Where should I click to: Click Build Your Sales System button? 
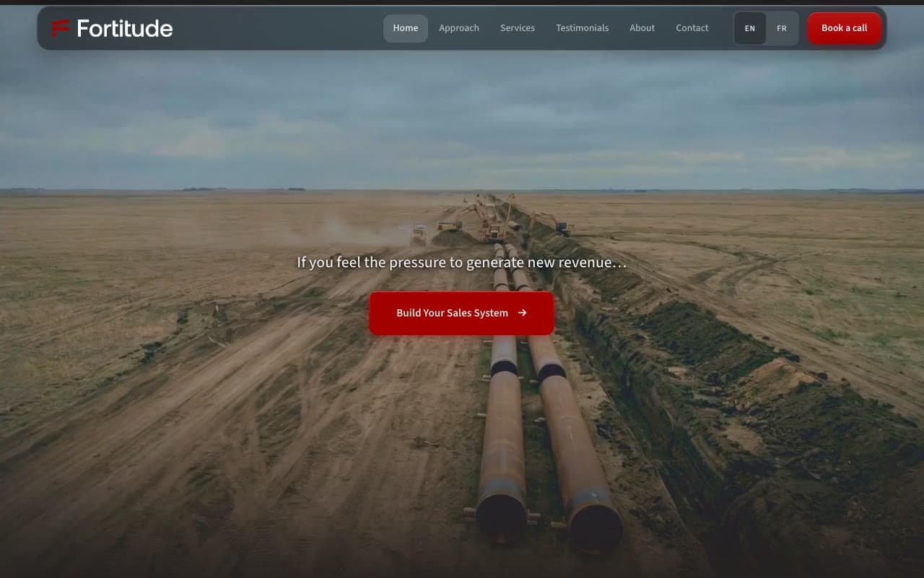coord(462,313)
